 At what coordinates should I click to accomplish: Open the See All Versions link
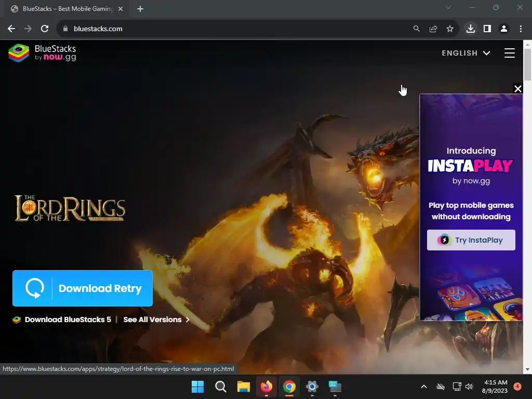[x=156, y=320]
